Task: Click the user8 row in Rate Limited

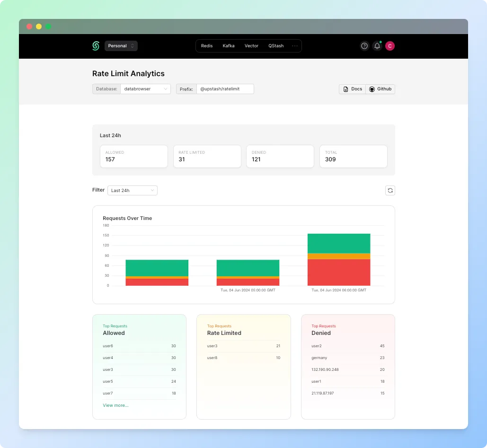Action: pyautogui.click(x=244, y=358)
